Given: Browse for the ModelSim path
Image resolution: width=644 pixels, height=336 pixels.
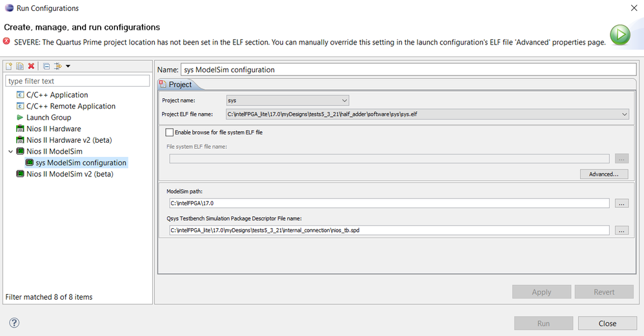Looking at the screenshot, I should [x=621, y=204].
